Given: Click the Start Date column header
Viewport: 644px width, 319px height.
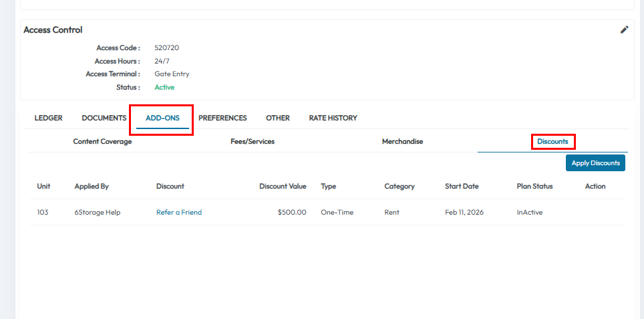Looking at the screenshot, I should 462,187.
